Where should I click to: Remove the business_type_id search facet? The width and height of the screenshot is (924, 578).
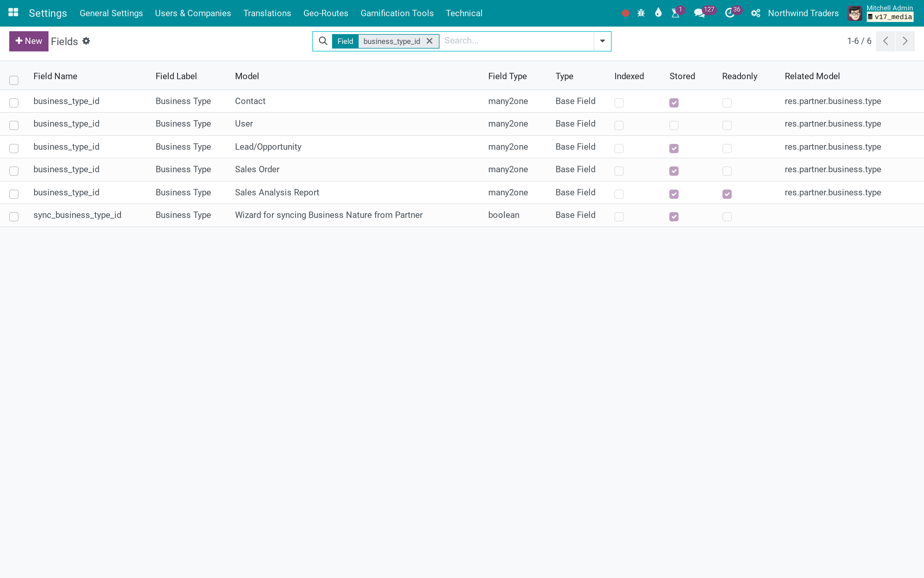tap(430, 41)
